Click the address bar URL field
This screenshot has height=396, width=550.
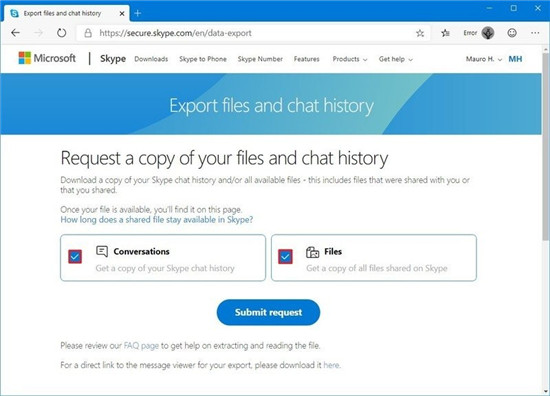[x=246, y=33]
